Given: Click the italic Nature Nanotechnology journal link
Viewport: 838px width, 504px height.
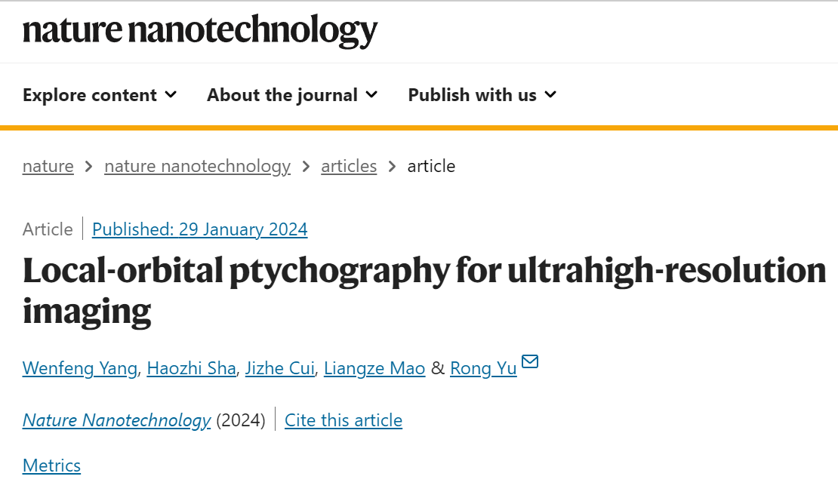Looking at the screenshot, I should (x=116, y=420).
